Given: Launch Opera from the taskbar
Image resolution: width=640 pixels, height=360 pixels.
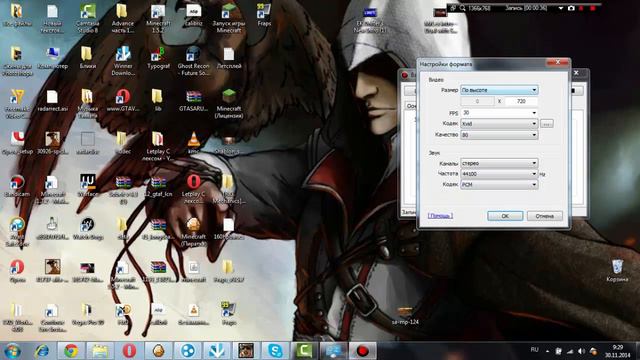Looking at the screenshot, I should [129, 351].
